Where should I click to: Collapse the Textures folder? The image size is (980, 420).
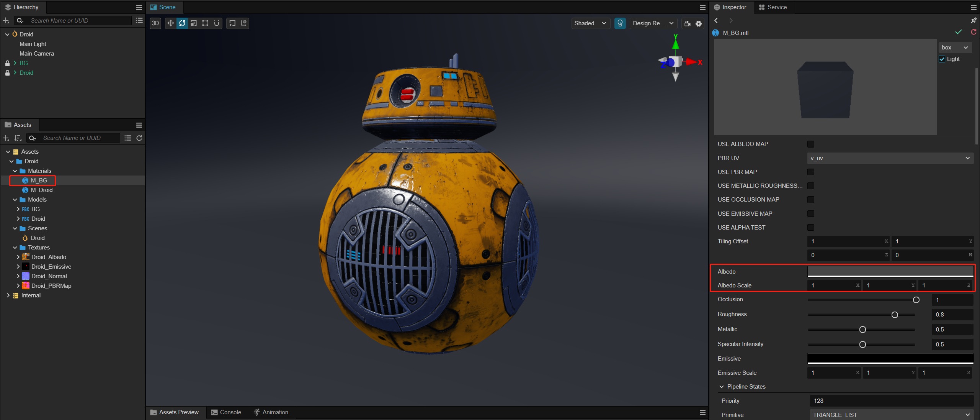tap(15, 248)
